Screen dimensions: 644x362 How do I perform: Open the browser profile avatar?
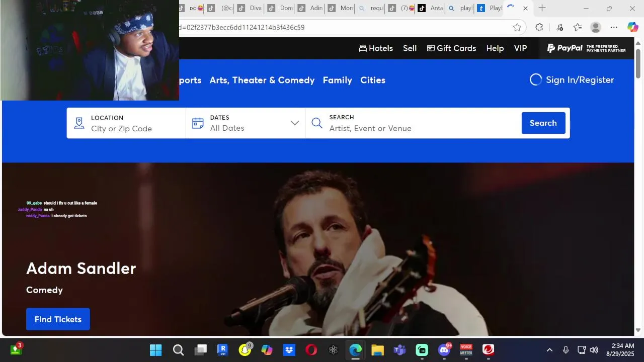click(596, 27)
